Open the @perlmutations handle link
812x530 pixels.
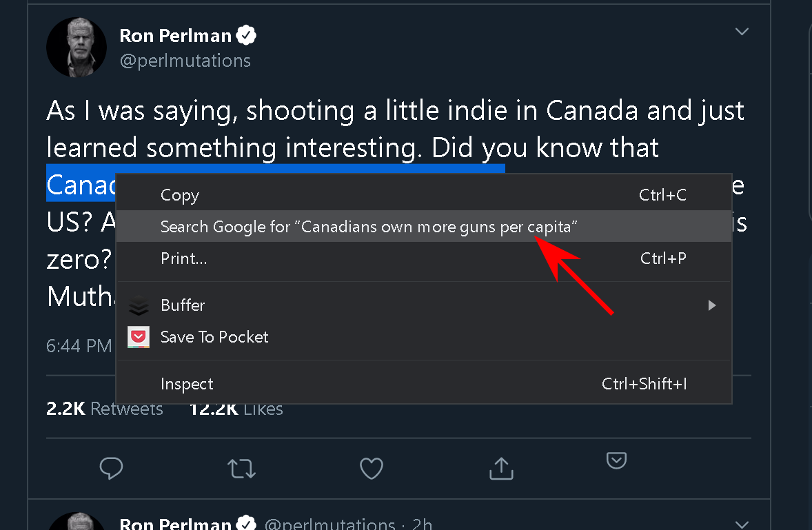pos(185,61)
